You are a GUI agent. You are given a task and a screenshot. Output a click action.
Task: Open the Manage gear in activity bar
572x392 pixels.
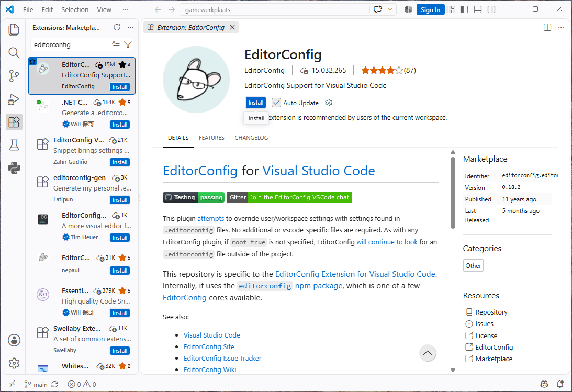[14, 363]
